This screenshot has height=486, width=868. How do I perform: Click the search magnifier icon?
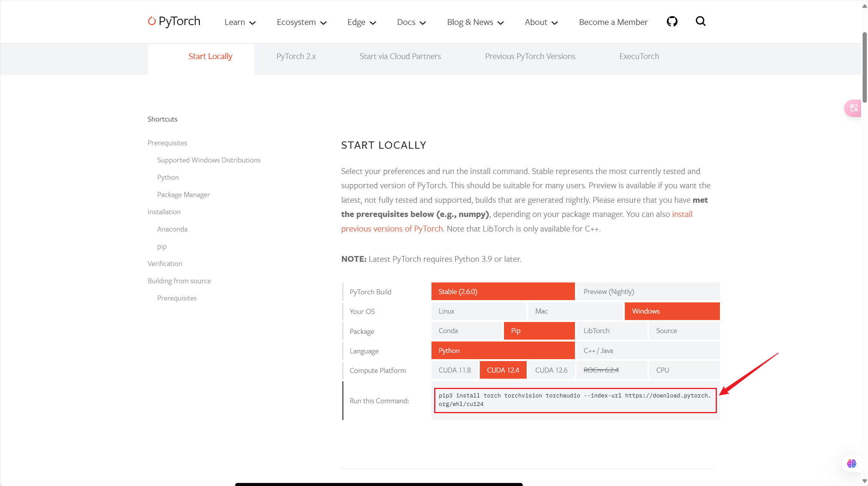701,21
